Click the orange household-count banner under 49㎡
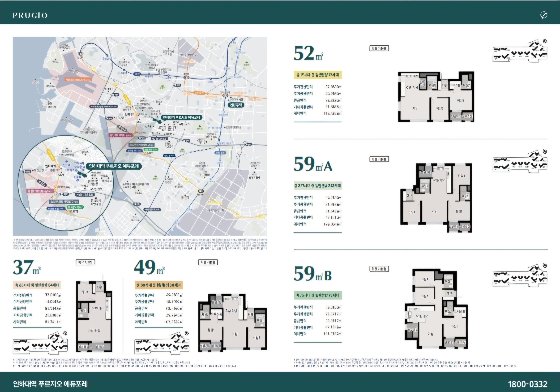Screen dimensions: 560x392 pyautogui.click(x=159, y=285)
